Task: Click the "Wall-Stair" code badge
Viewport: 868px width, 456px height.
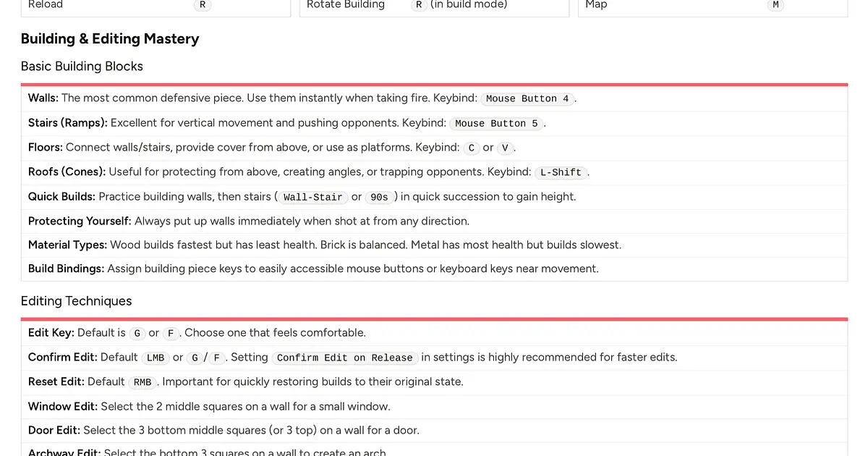Action: (x=312, y=197)
